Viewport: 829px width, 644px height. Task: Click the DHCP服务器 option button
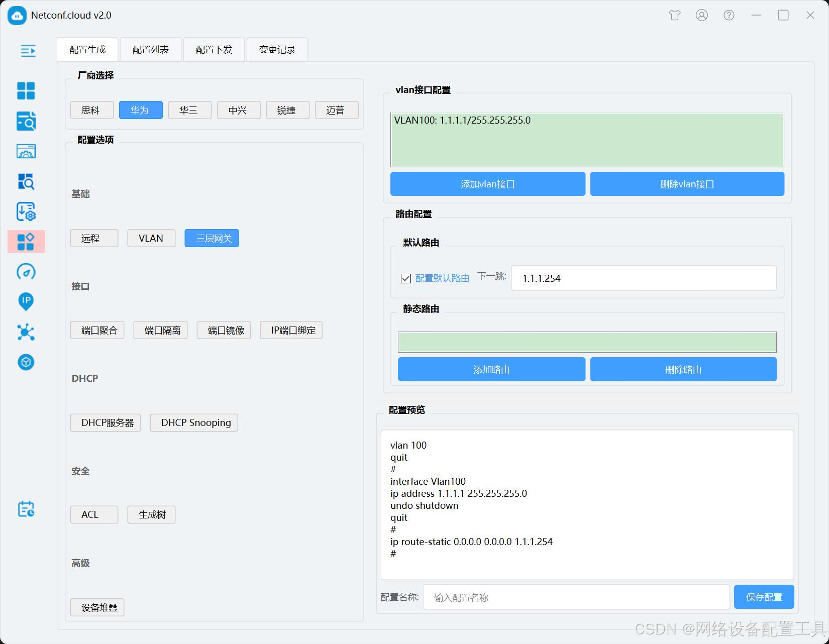click(106, 422)
